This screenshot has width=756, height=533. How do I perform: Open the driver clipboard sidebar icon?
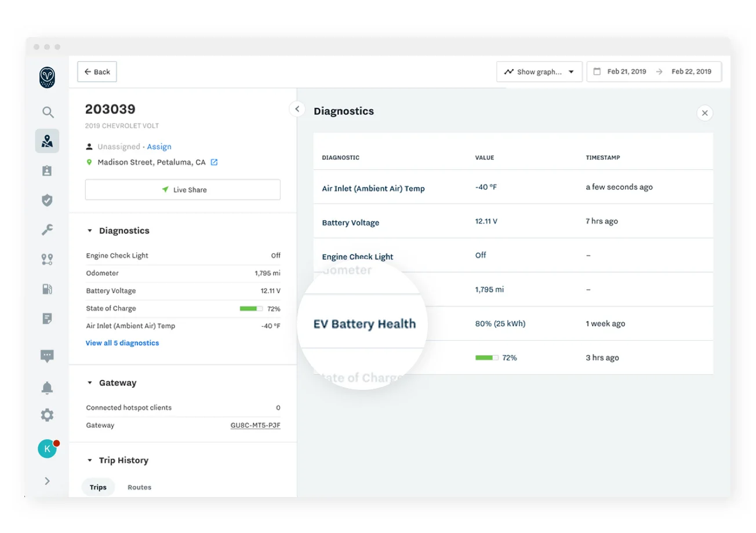[x=47, y=170]
